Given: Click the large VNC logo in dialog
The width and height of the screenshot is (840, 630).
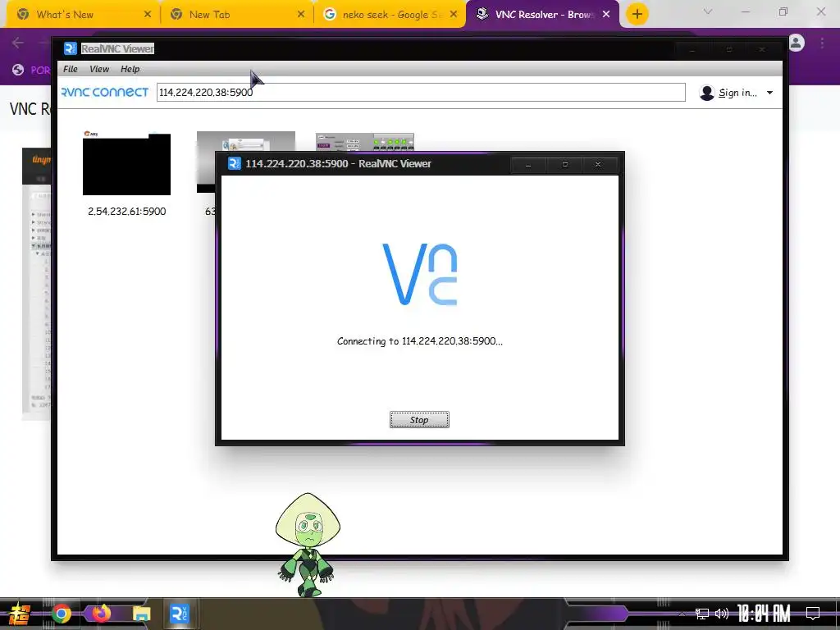Looking at the screenshot, I should 420,274.
